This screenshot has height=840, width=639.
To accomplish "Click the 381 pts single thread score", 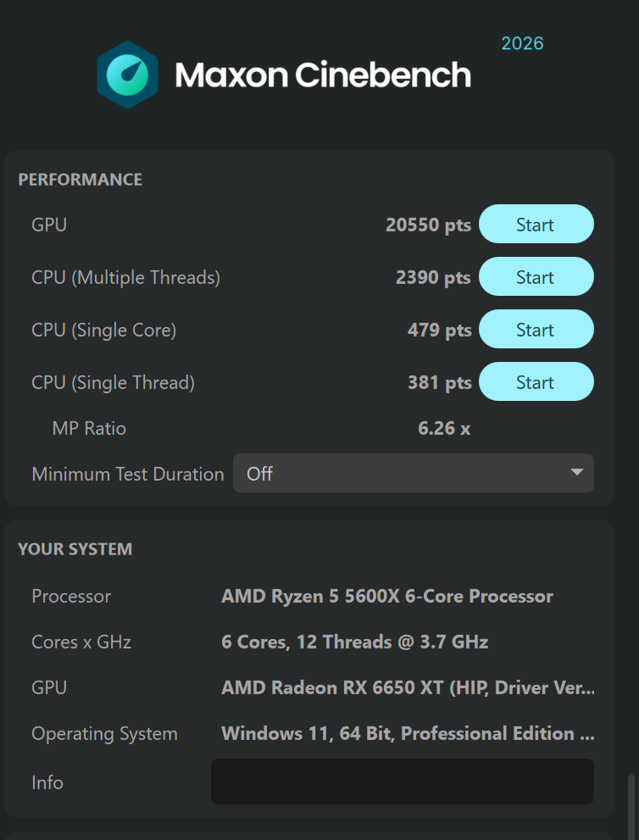I will [x=439, y=382].
